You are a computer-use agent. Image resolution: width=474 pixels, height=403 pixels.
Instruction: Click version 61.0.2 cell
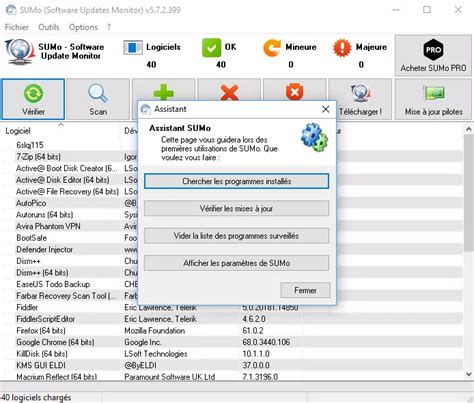coord(253,331)
